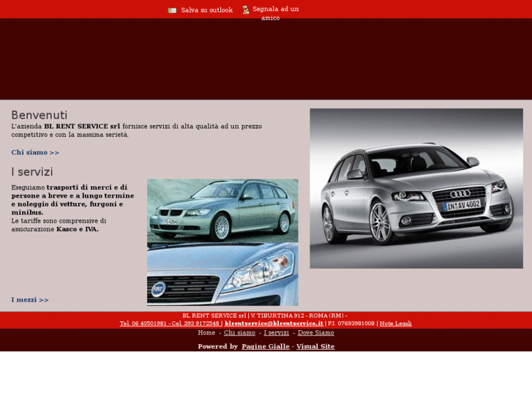
Task: Click the Powered by text
Action: (218, 346)
